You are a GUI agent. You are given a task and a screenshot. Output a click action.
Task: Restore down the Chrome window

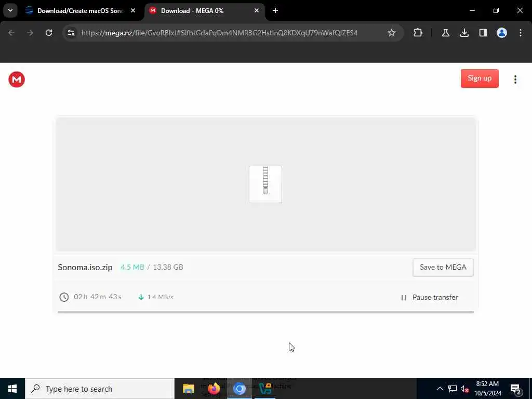496,10
